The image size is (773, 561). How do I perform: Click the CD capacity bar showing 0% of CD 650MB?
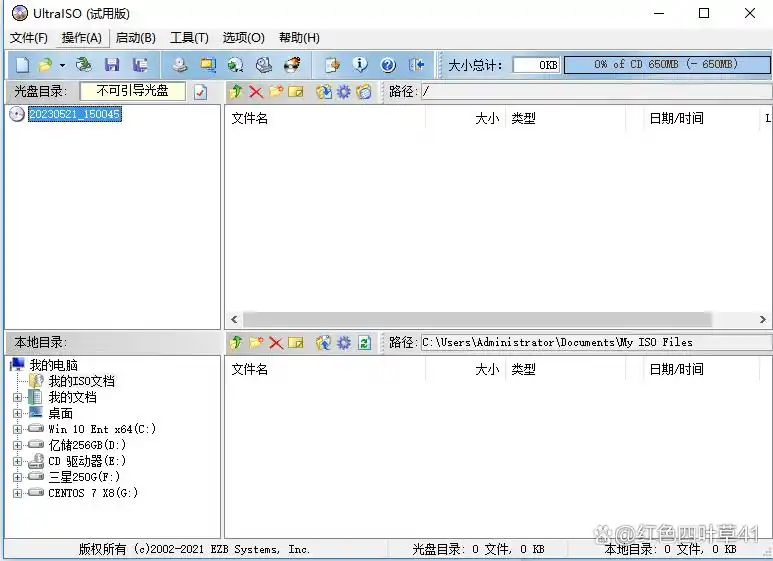(x=665, y=64)
